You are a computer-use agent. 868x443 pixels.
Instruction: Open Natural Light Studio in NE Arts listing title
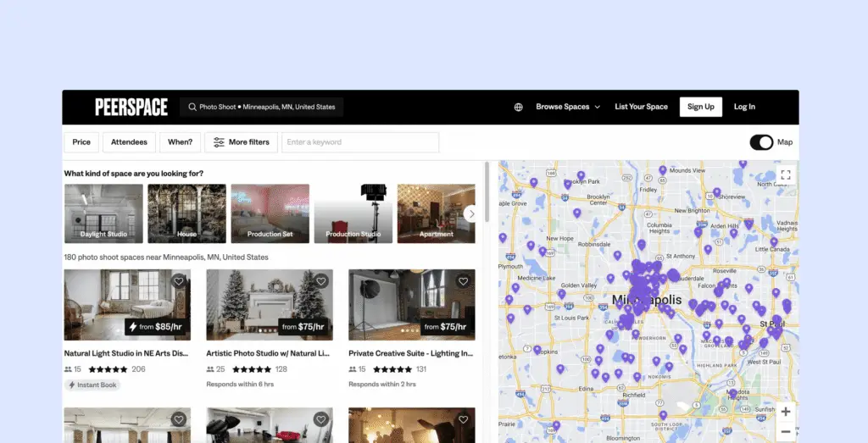point(126,353)
